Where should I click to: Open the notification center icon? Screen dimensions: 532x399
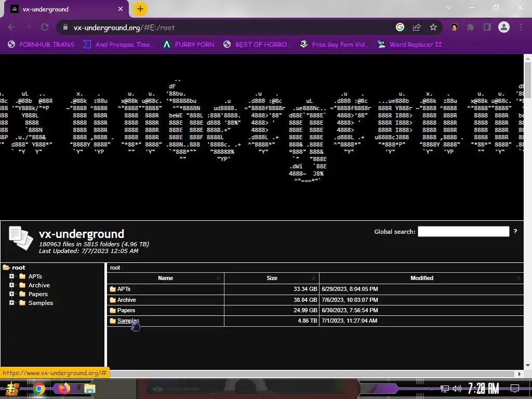515,389
